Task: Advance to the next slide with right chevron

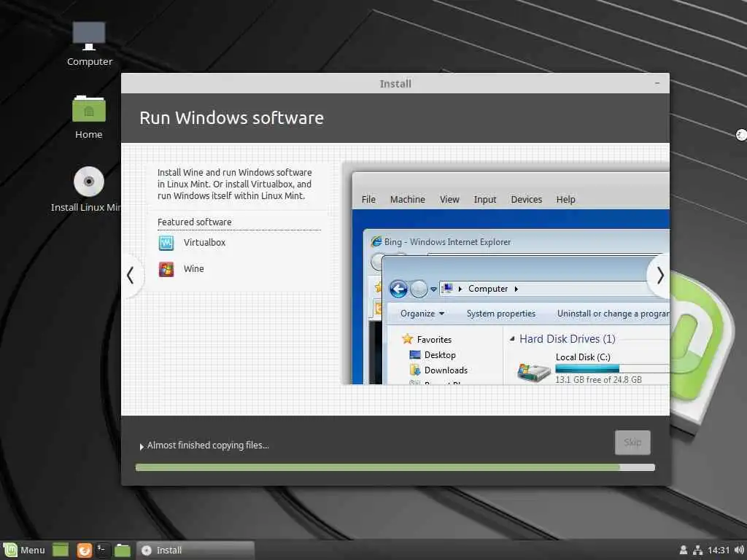Action: click(659, 276)
